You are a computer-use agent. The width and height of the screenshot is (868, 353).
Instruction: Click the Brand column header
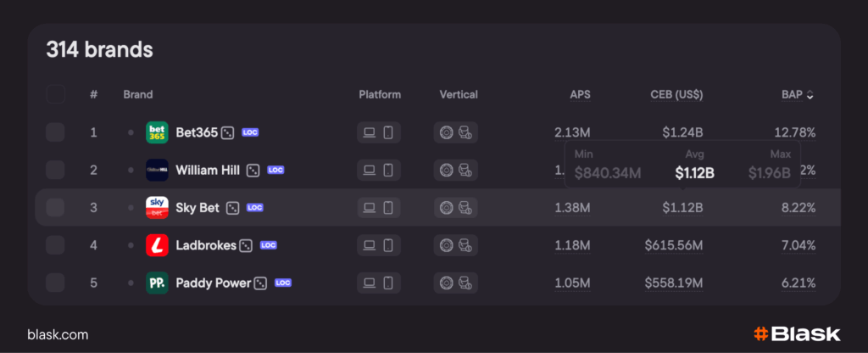tap(137, 94)
